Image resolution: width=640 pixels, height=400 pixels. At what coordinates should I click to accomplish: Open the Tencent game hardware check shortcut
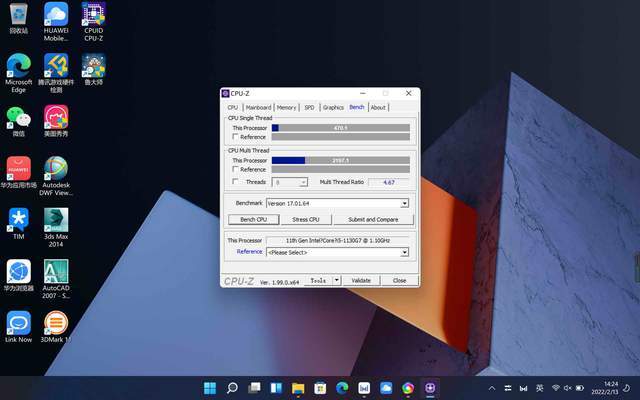[56, 73]
